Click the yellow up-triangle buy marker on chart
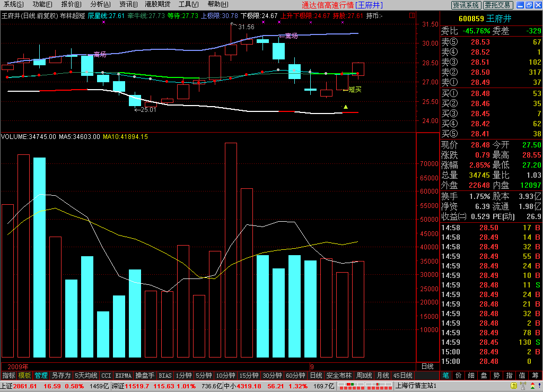The height and width of the screenshot is (392, 543). (346, 107)
